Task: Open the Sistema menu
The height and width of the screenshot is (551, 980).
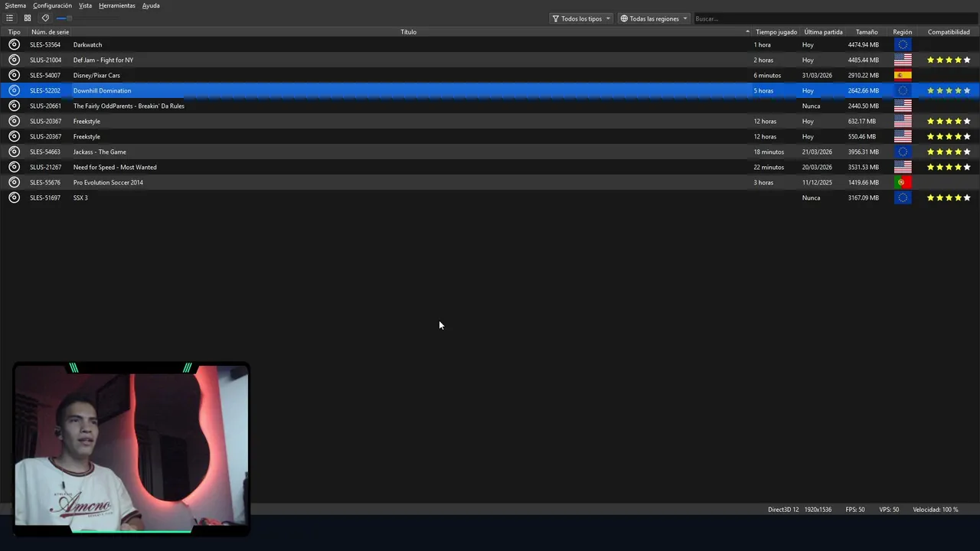Action: coord(15,5)
